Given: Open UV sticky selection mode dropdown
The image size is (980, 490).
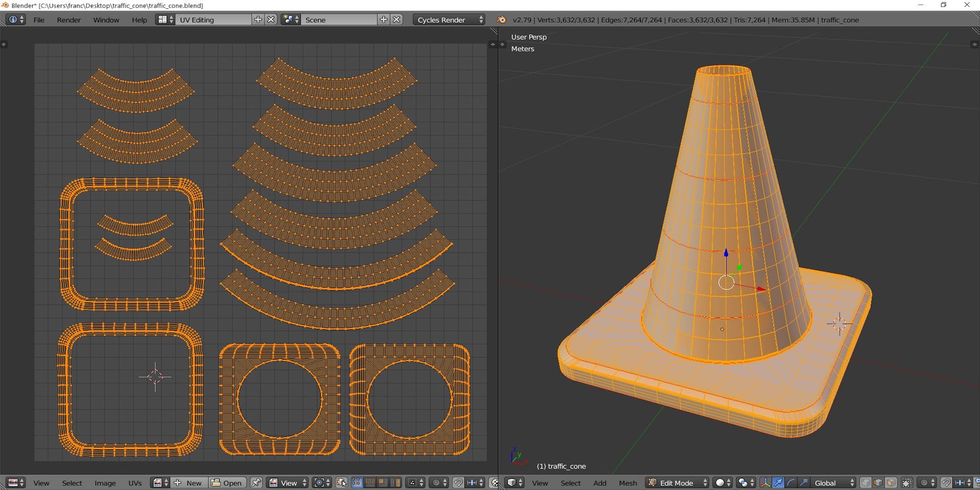Looking at the screenshot, I should click(x=415, y=482).
